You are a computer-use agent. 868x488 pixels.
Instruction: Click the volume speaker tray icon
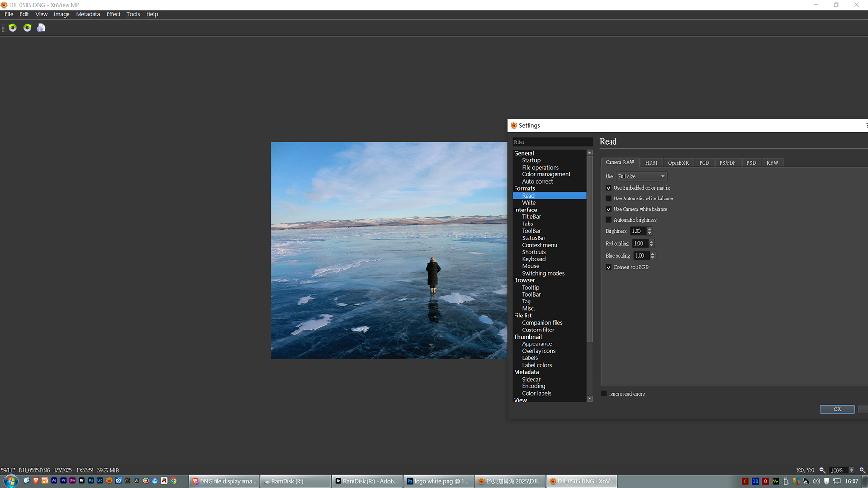tap(816, 481)
